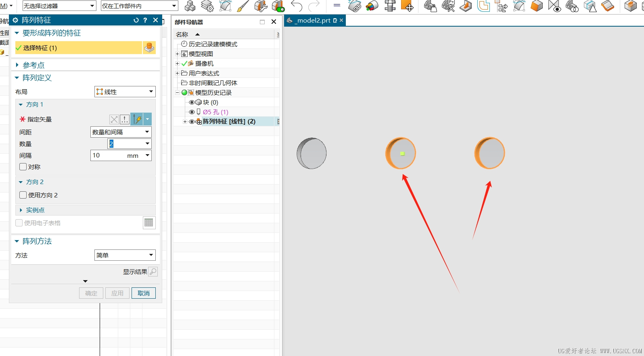The width and height of the screenshot is (644, 356).
Task: Reset the pattern feature dialog
Action: tap(136, 20)
